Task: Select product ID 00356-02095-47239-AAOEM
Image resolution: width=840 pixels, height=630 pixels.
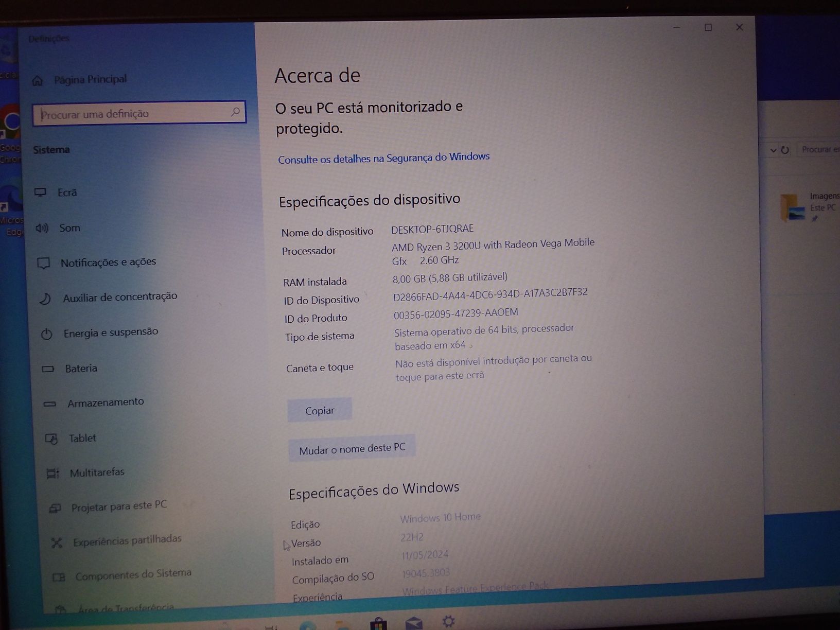Action: click(456, 313)
